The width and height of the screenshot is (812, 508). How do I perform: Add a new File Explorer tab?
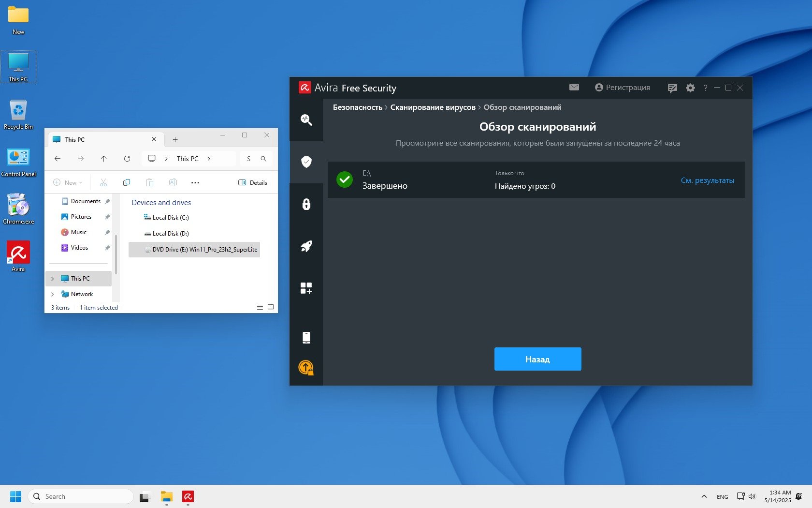click(x=175, y=140)
